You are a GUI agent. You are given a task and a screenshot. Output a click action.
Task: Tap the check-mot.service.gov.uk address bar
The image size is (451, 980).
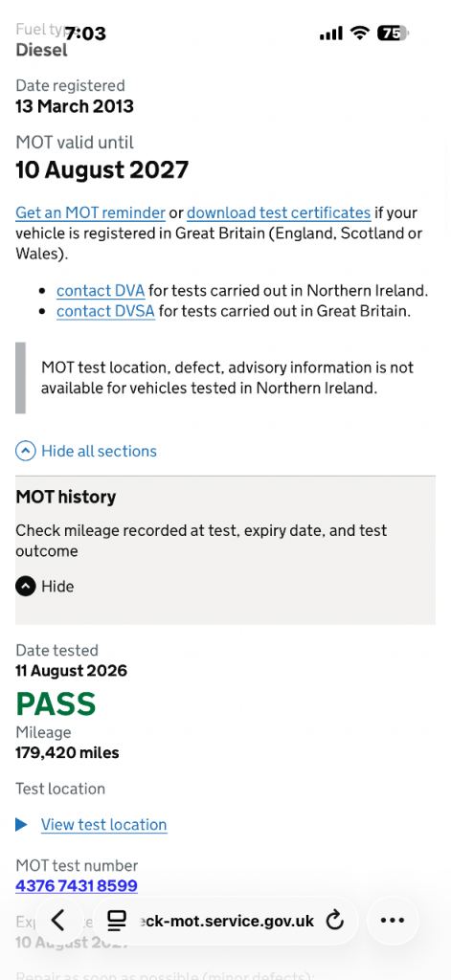point(225,920)
